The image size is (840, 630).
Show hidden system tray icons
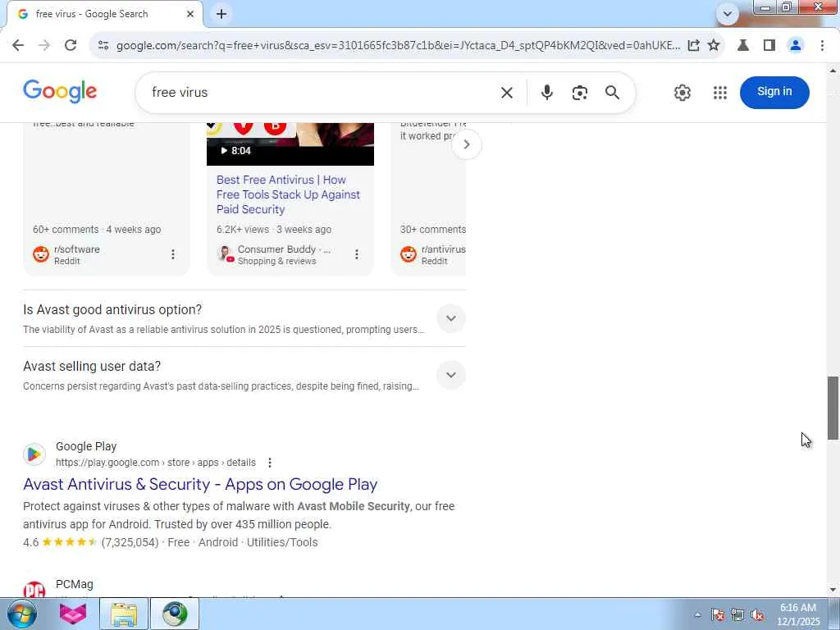coord(697,615)
